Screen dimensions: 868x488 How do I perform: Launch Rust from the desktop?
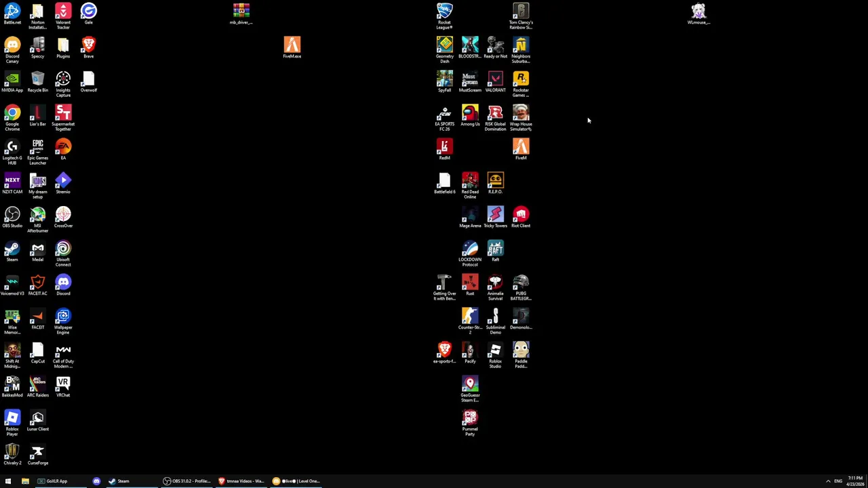pos(470,285)
